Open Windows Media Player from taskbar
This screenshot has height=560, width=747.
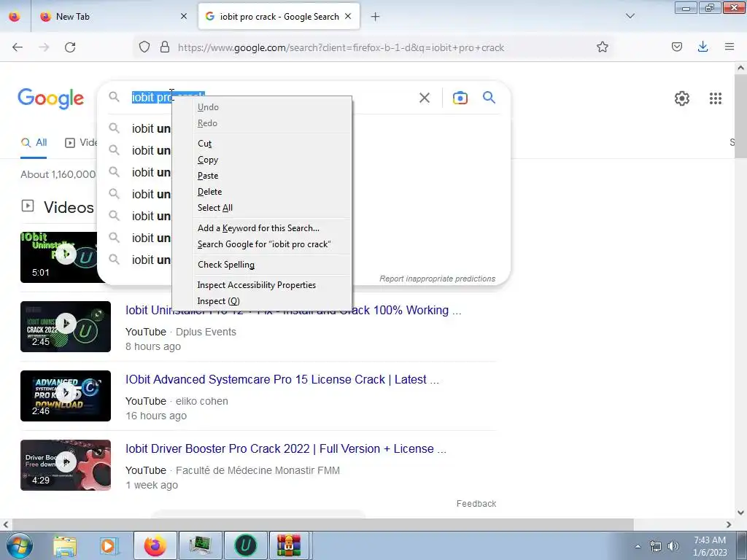click(108, 545)
